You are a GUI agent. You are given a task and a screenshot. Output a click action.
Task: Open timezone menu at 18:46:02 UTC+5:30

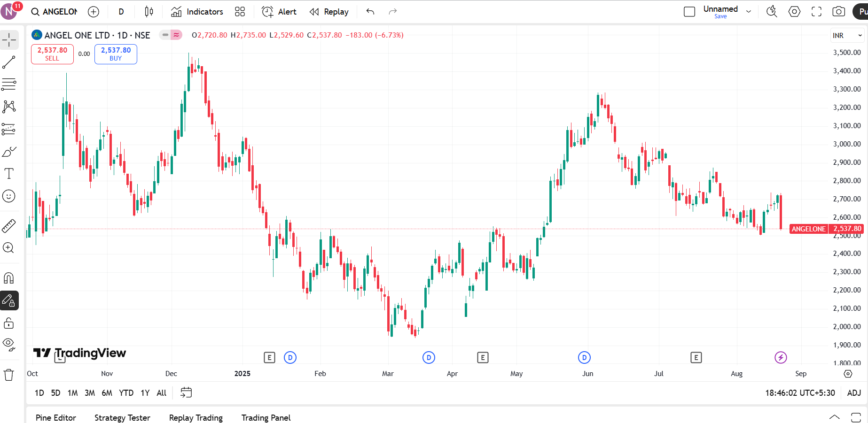click(x=800, y=393)
